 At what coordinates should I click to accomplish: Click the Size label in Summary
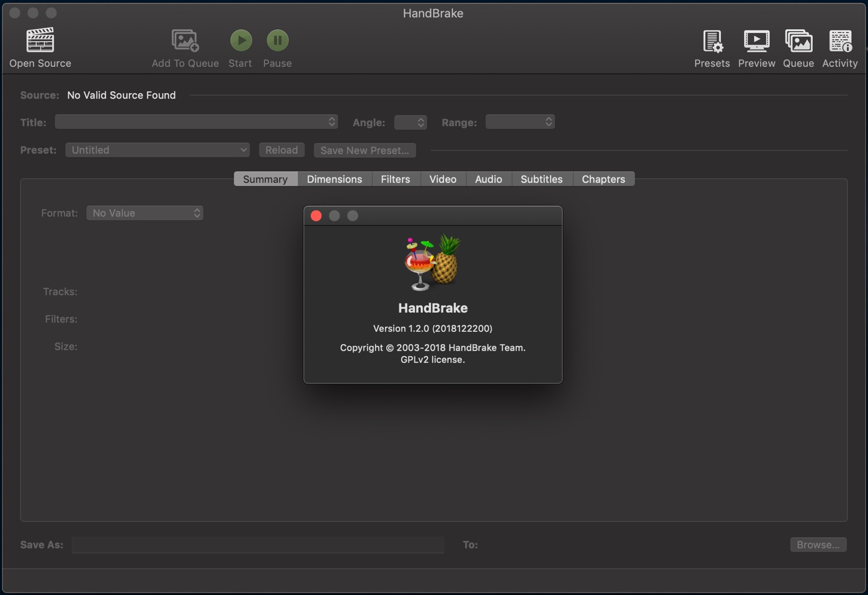tap(66, 346)
